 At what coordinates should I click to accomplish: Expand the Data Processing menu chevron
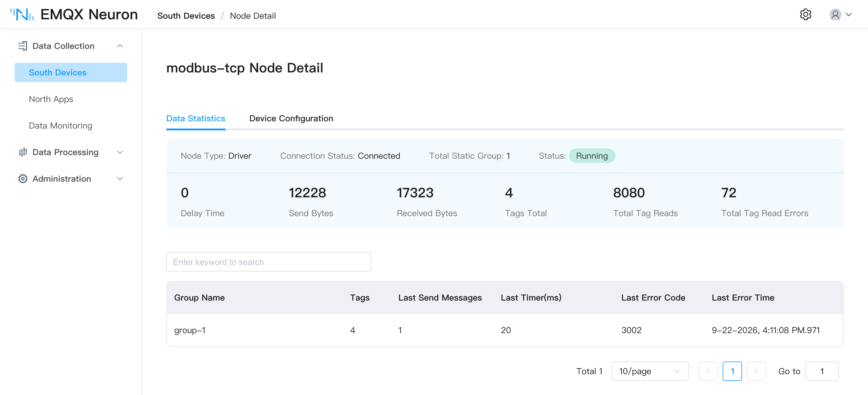[x=120, y=152]
